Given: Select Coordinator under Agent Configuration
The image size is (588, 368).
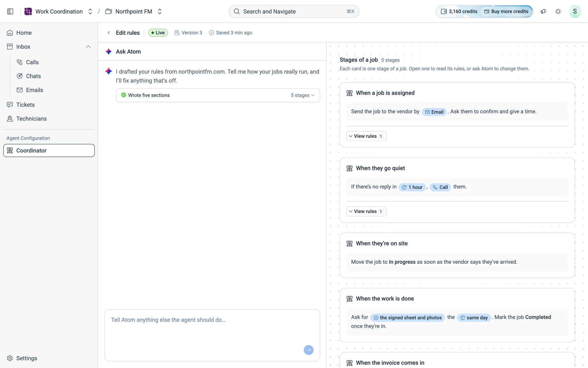Looking at the screenshot, I should [49, 150].
